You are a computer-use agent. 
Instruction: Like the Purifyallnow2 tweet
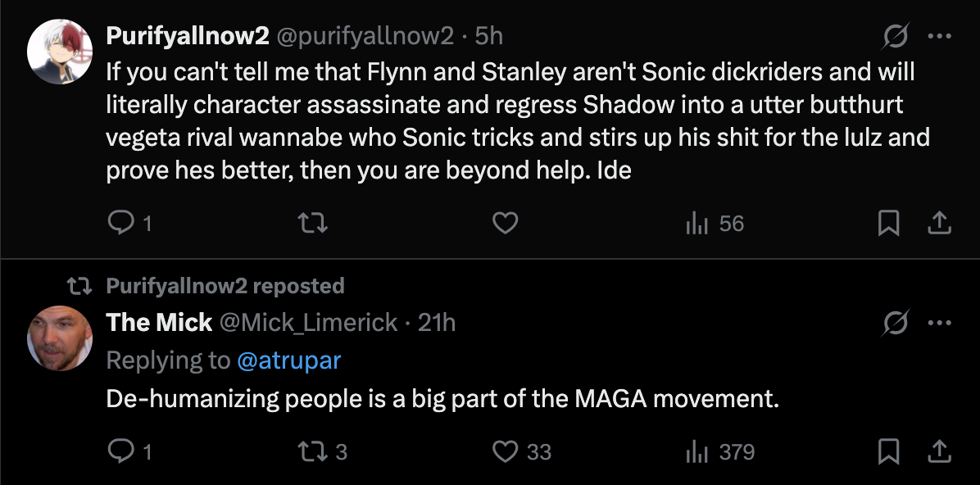[505, 223]
